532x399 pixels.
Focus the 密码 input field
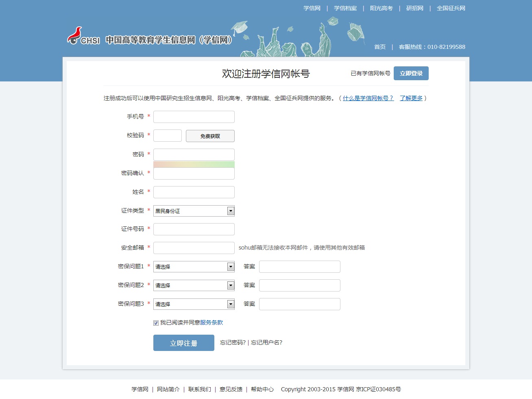tap(194, 155)
